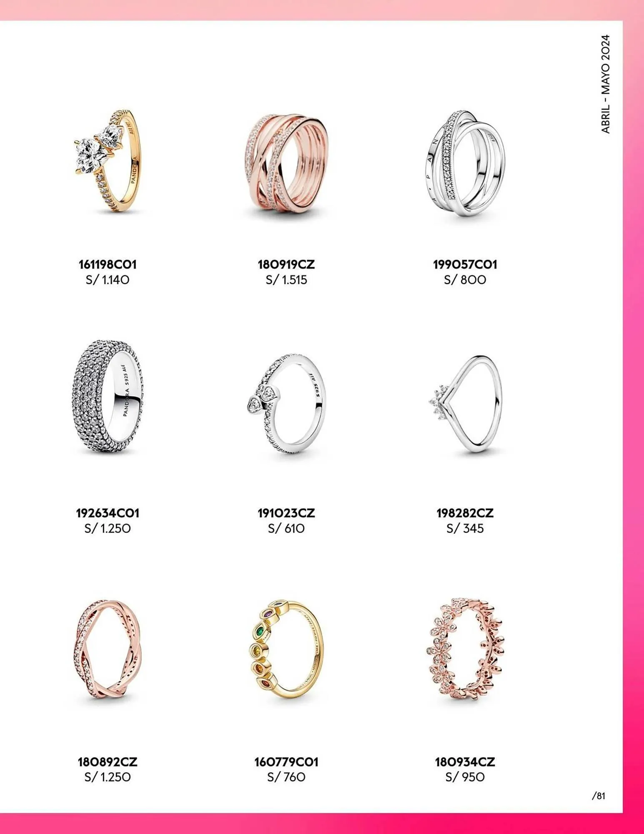Click the S/ 950 price label

click(x=465, y=777)
